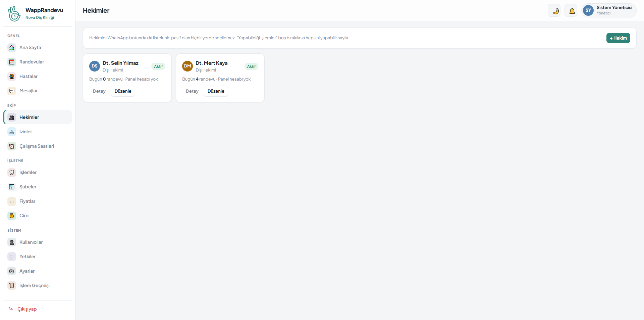Open the İşlemler tooth icon
Image resolution: width=644 pixels, height=320 pixels.
12,173
